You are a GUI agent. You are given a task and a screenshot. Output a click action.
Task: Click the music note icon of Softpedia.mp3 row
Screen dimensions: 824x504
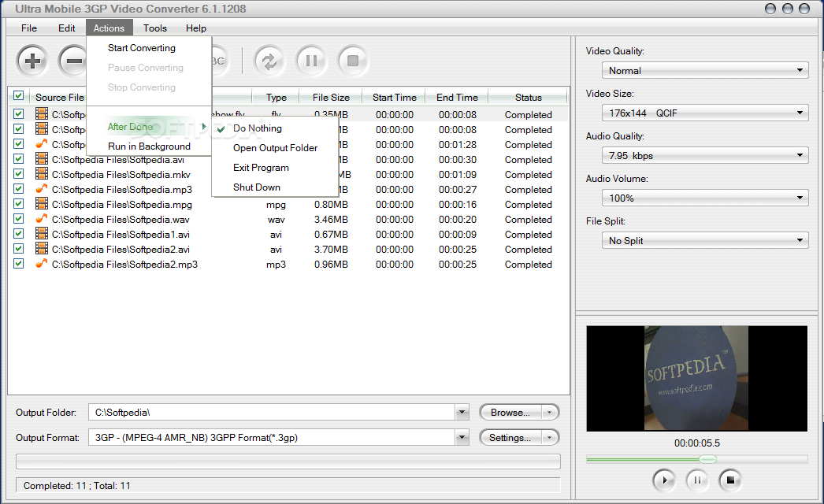[42, 188]
